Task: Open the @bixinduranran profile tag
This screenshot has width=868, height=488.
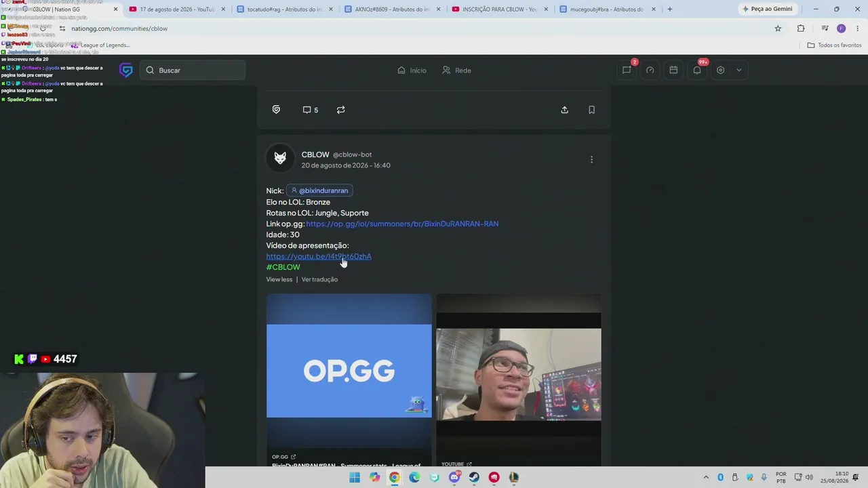Action: [x=319, y=190]
